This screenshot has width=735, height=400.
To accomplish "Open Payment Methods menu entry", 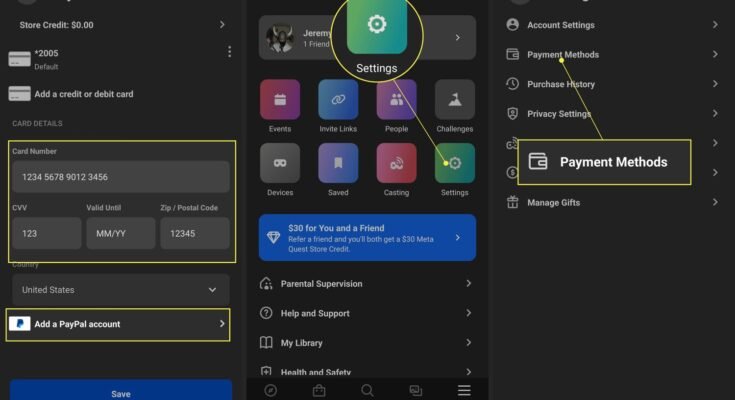I will [x=612, y=54].
